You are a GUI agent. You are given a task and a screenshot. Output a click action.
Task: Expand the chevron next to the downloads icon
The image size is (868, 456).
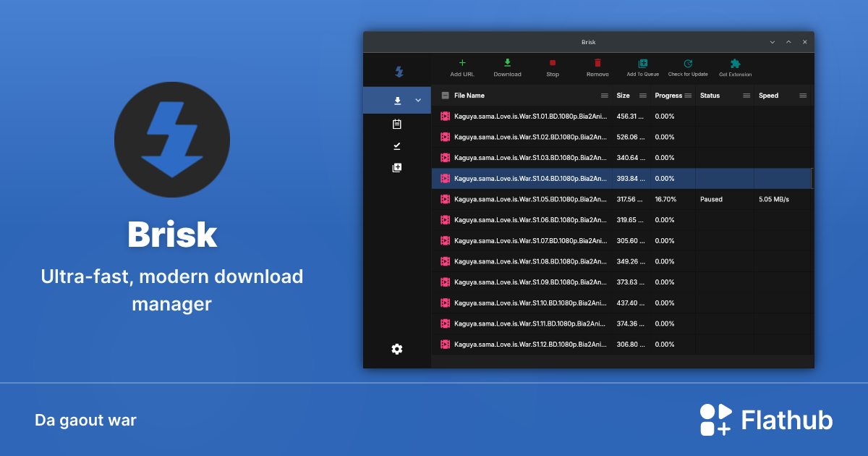417,100
